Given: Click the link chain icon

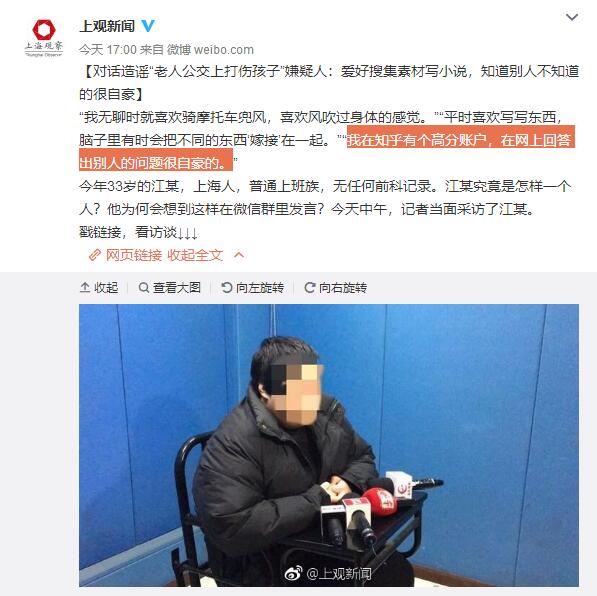Looking at the screenshot, I should (95, 255).
